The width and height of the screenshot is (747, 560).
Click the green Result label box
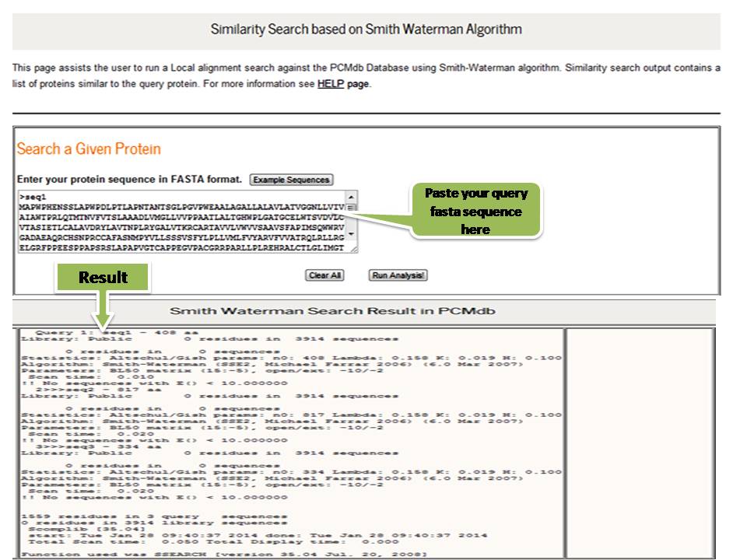pyautogui.click(x=103, y=278)
